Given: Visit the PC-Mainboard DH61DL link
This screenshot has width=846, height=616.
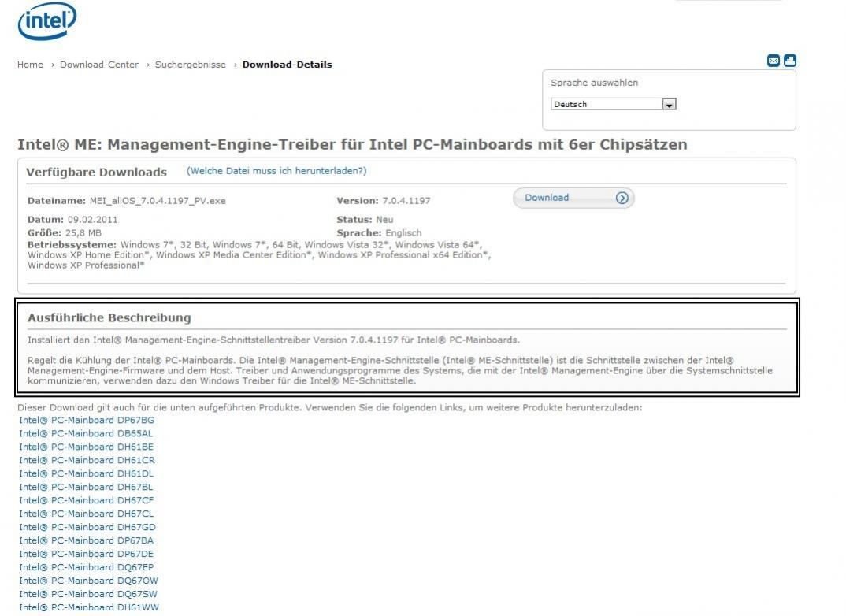Looking at the screenshot, I should 87,473.
